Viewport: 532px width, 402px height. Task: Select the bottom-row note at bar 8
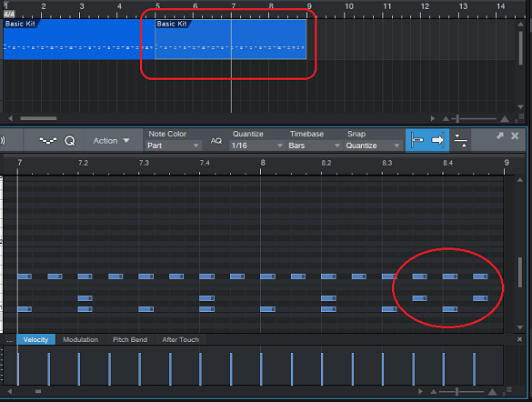point(267,309)
